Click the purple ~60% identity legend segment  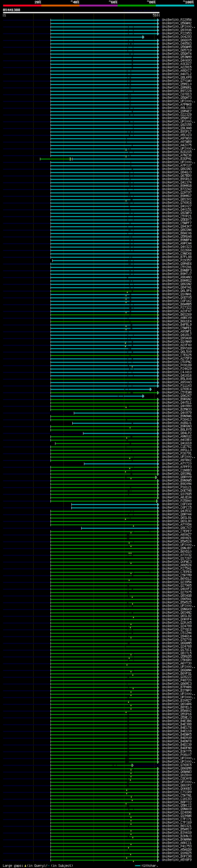pyautogui.click(x=98, y=6)
